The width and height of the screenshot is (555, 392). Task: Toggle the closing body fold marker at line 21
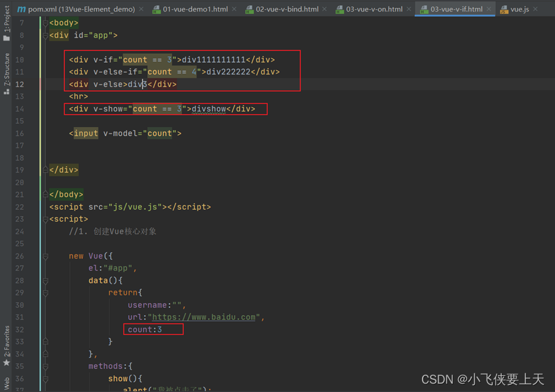(46, 194)
